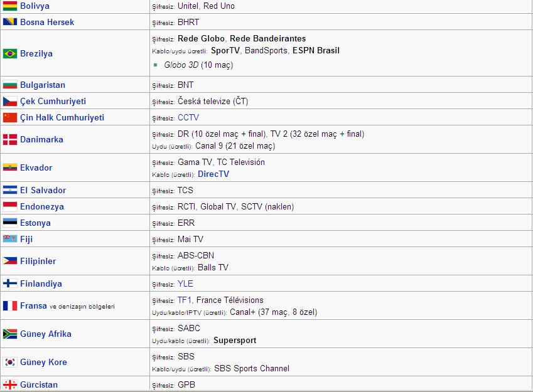Click the El Salvador flag icon
The width and height of the screenshot is (533, 392).
point(10,190)
